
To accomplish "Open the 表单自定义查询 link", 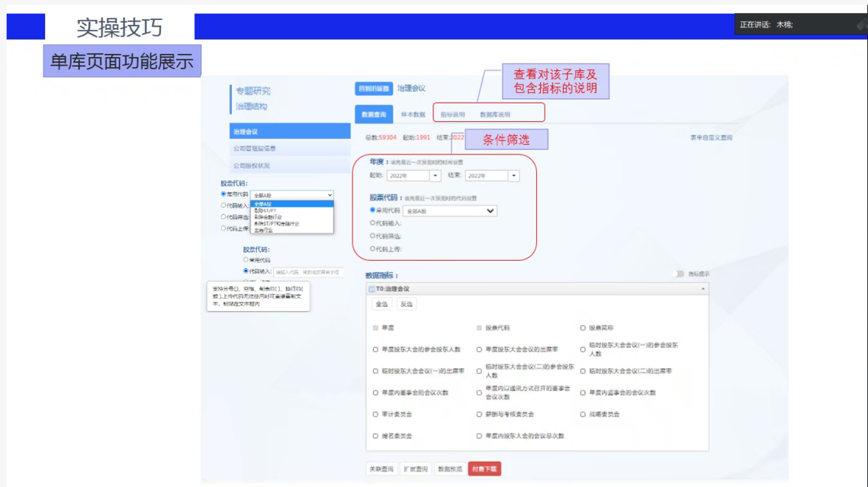I will click(710, 138).
